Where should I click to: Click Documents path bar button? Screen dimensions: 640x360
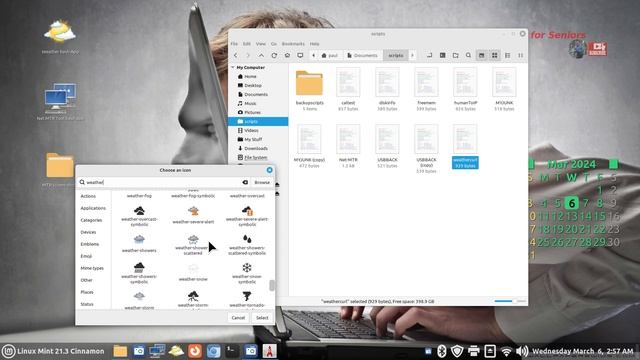362,56
